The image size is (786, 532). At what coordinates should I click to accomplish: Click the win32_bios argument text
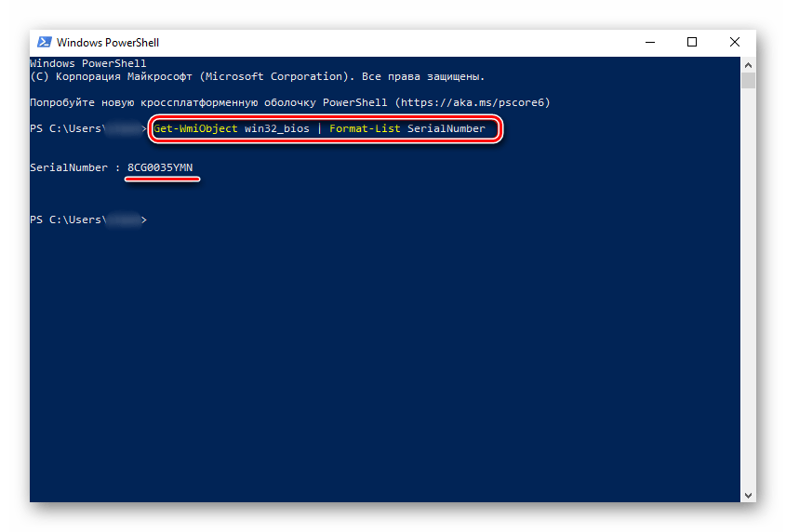(x=277, y=128)
